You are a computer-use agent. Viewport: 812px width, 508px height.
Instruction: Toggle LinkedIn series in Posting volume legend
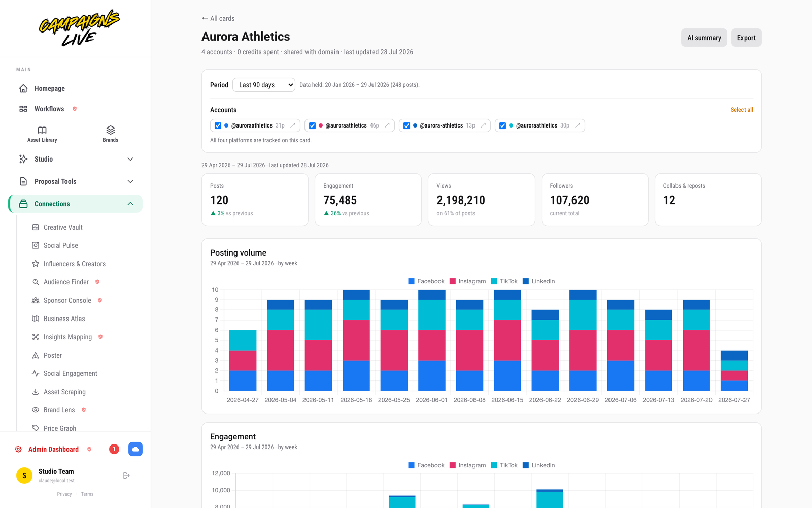(538, 281)
